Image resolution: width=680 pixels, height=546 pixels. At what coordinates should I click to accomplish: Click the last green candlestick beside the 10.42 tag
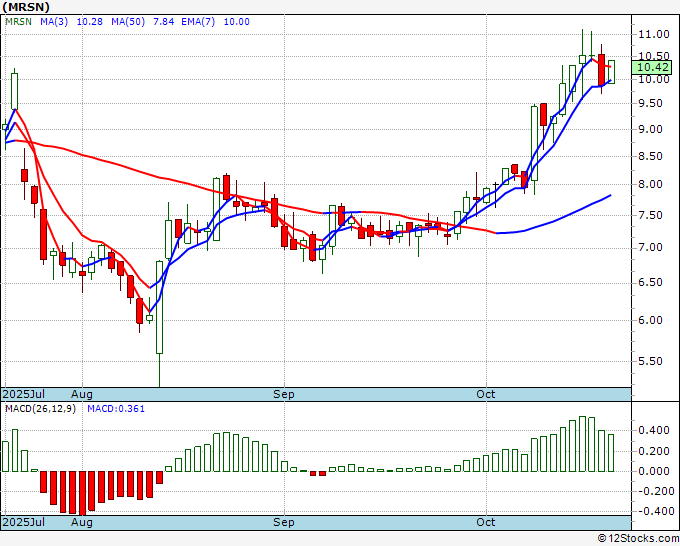click(x=611, y=72)
